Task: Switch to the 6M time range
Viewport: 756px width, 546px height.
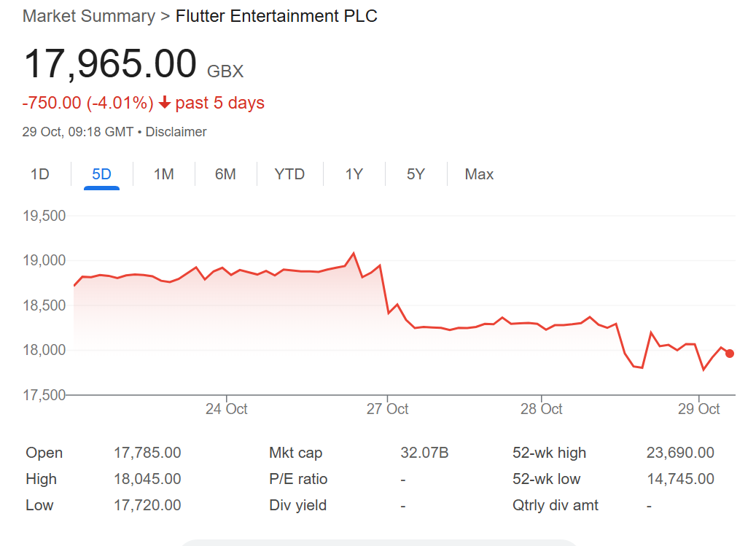Action: (226, 173)
